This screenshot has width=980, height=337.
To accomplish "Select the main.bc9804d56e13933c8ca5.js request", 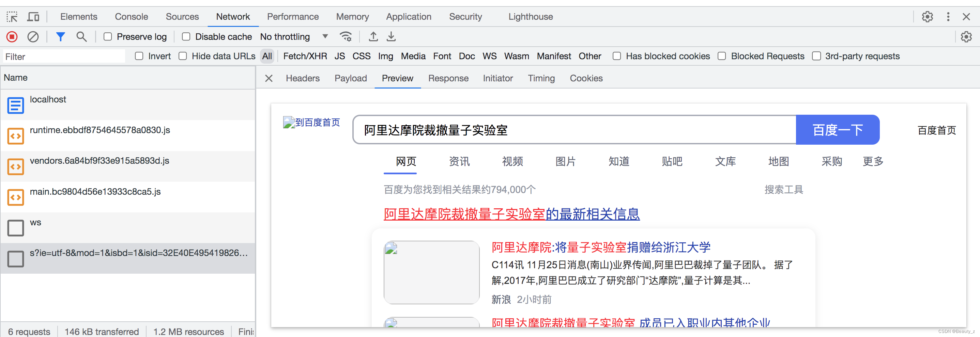I will (128, 197).
